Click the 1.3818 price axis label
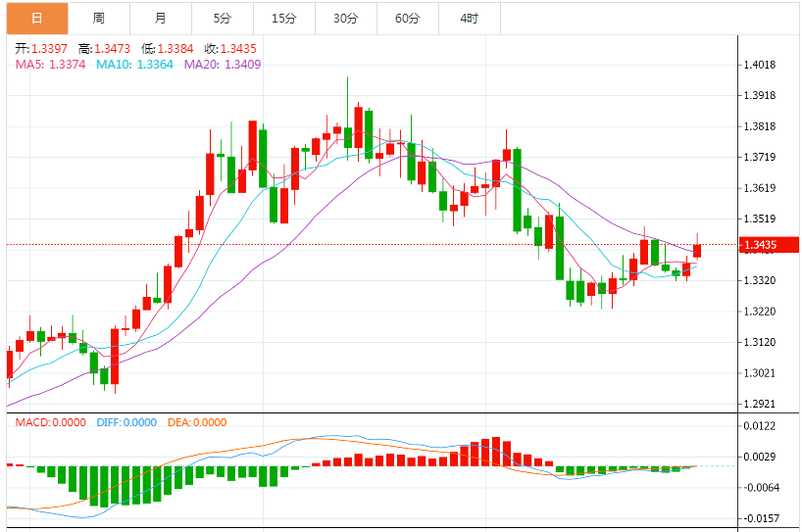 coord(760,126)
